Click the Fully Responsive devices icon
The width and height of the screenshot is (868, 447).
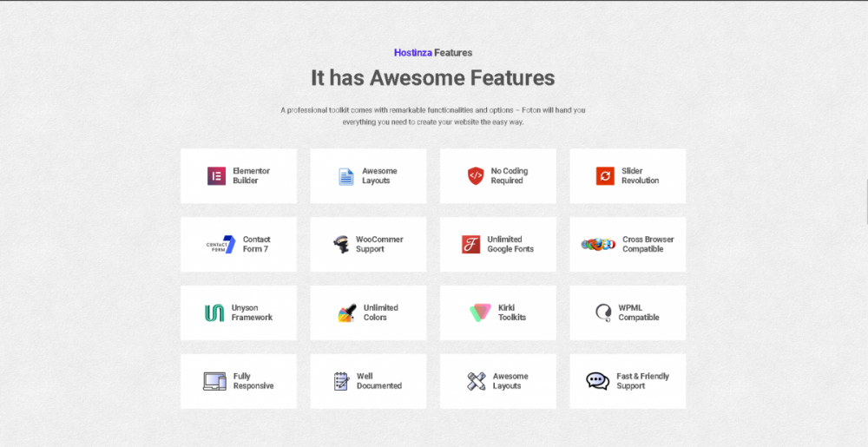214,381
